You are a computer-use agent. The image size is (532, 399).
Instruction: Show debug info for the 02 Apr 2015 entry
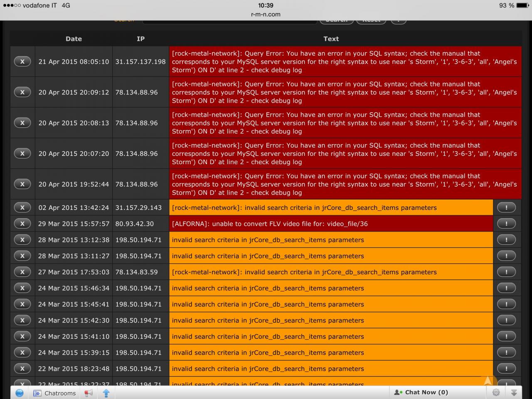pyautogui.click(x=506, y=207)
